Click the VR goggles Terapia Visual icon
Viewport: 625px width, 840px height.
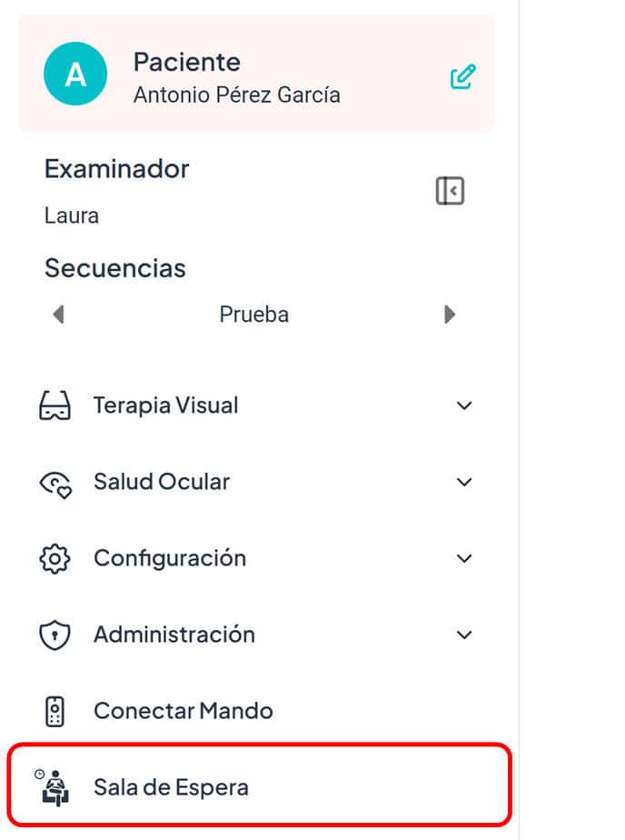pyautogui.click(x=55, y=405)
